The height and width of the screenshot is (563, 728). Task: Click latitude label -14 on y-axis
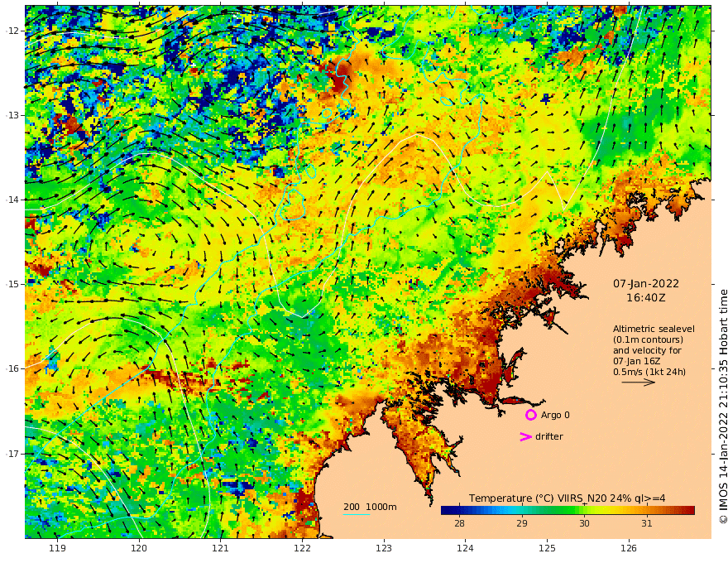click(x=12, y=200)
